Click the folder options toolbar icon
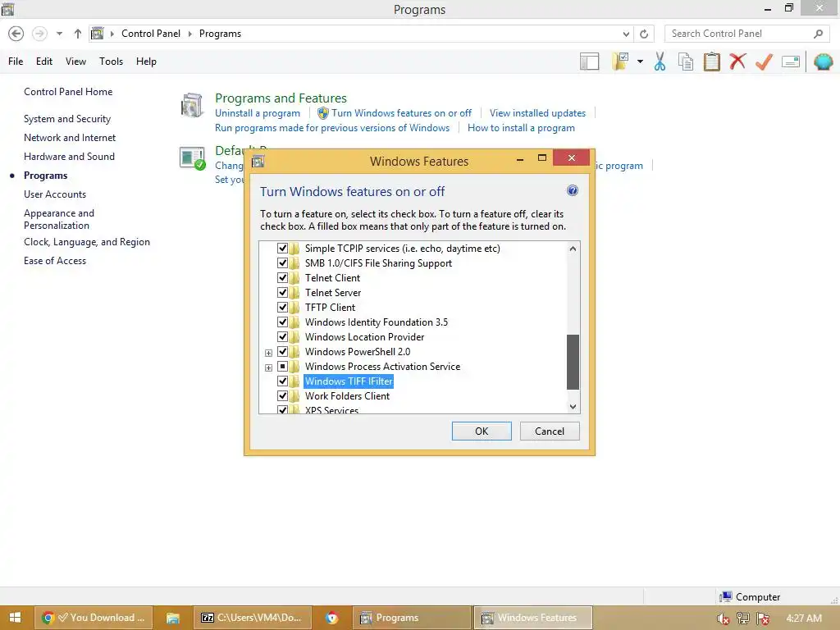Screen dimensions: 840x630 (x=621, y=62)
